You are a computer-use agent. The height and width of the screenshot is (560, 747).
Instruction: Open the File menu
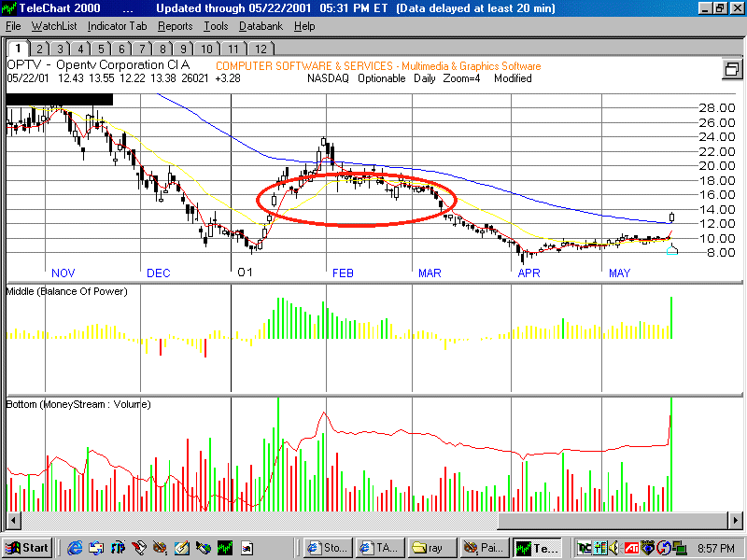coord(13,26)
